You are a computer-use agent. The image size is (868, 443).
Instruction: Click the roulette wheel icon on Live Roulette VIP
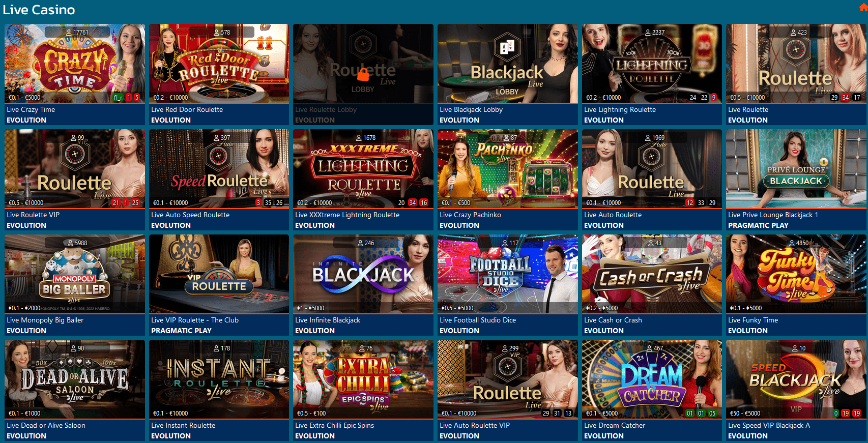[75, 154]
